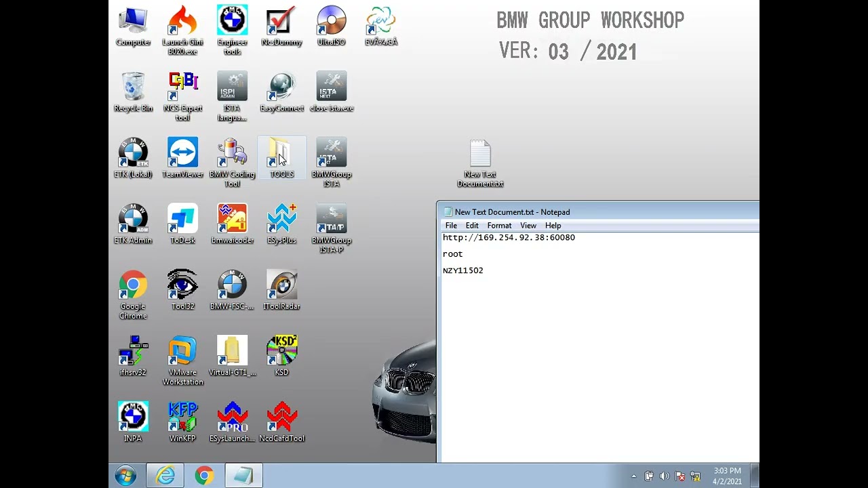Open BMW Coding Tool shortcut
This screenshot has height=488, width=868.
[232, 163]
